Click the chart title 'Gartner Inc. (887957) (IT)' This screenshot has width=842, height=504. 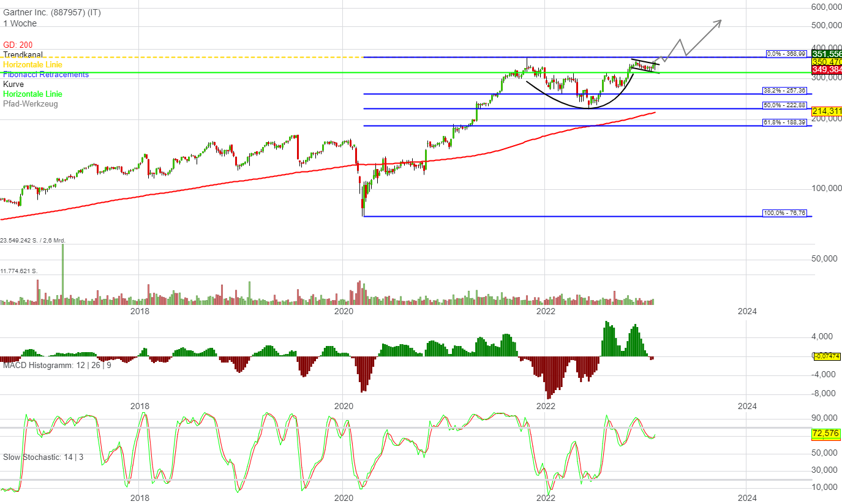click(x=52, y=13)
